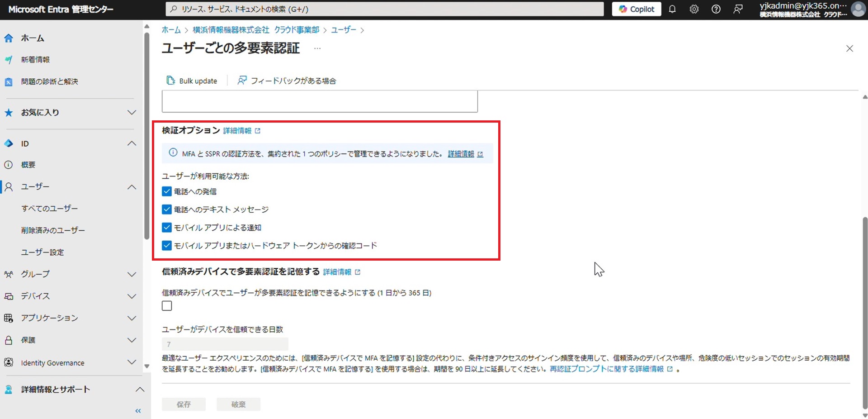This screenshot has width=868, height=419.
Task: Click the feedback icon in top bar
Action: 738,9
